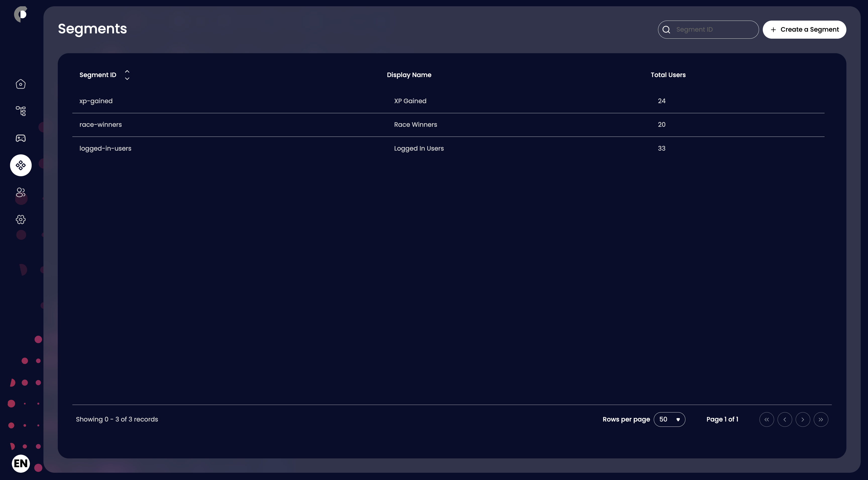The height and width of the screenshot is (480, 868).
Task: Toggle the EN language selector
Action: coord(21,463)
